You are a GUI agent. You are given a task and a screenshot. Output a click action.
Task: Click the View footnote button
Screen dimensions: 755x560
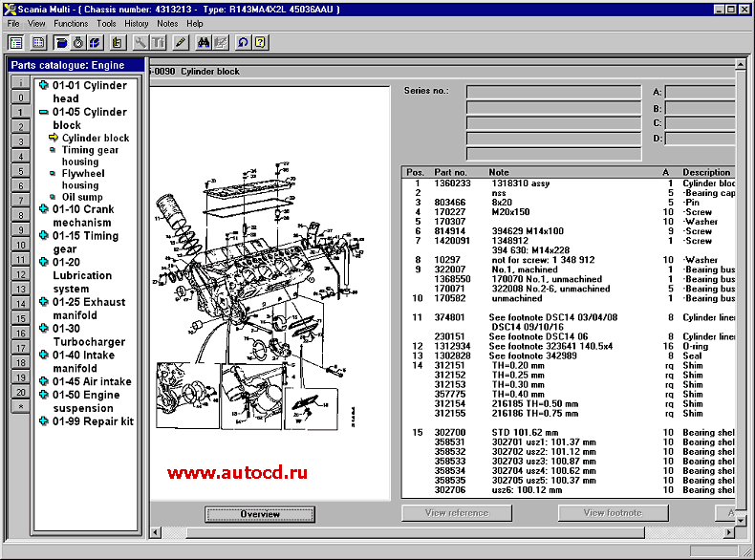pyautogui.click(x=613, y=513)
